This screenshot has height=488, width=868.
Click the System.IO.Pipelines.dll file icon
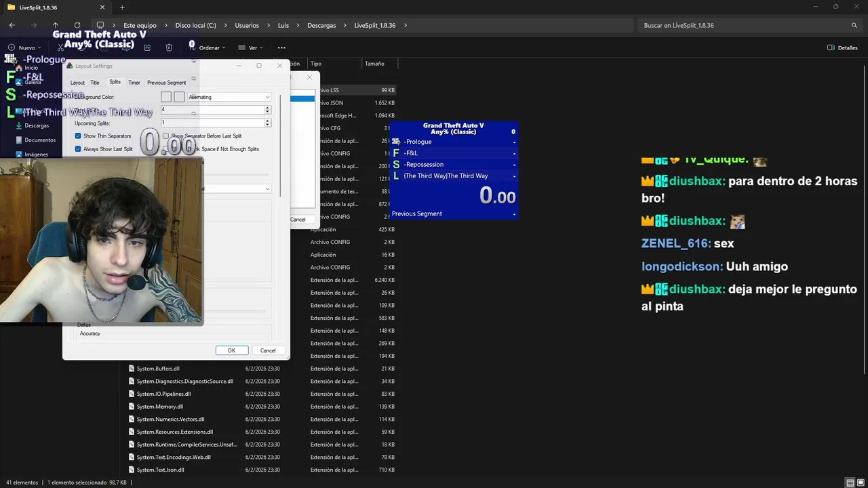pos(132,394)
